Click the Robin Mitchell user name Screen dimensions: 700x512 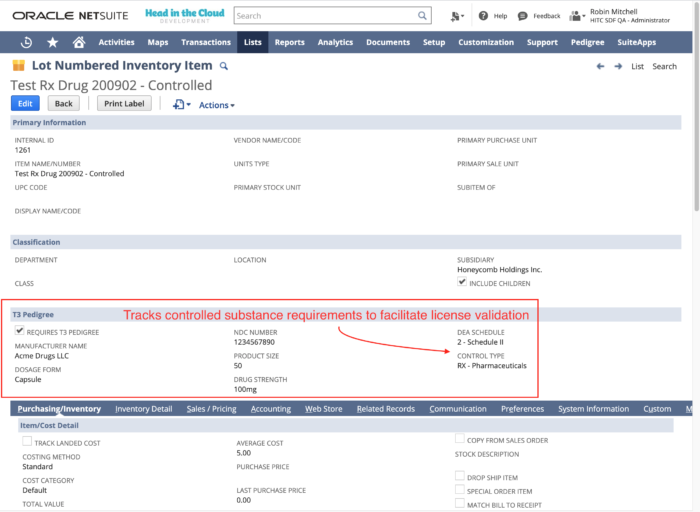[613, 12]
